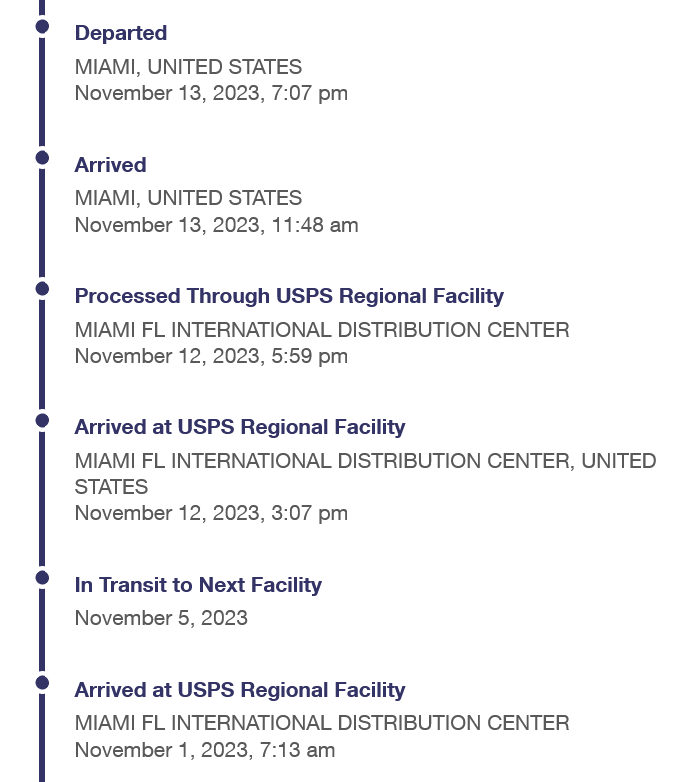Select the Arrived heading for November 13
684x782 pixels.
[110, 165]
